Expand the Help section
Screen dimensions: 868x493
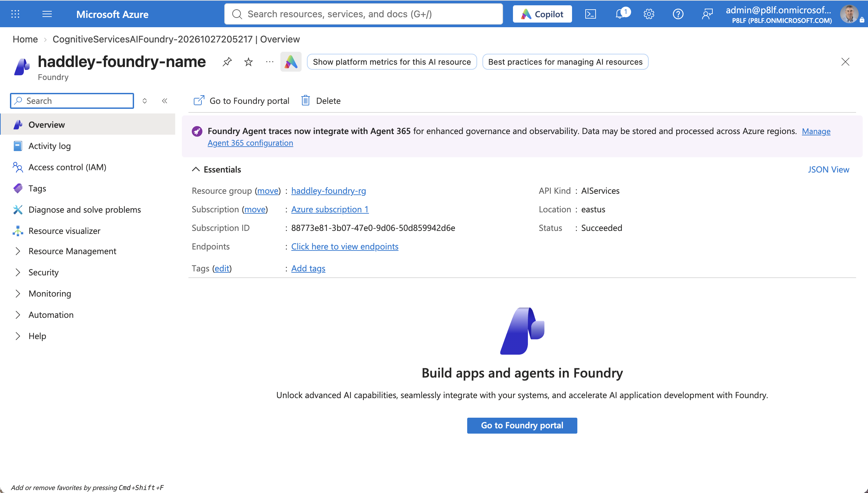pos(18,336)
